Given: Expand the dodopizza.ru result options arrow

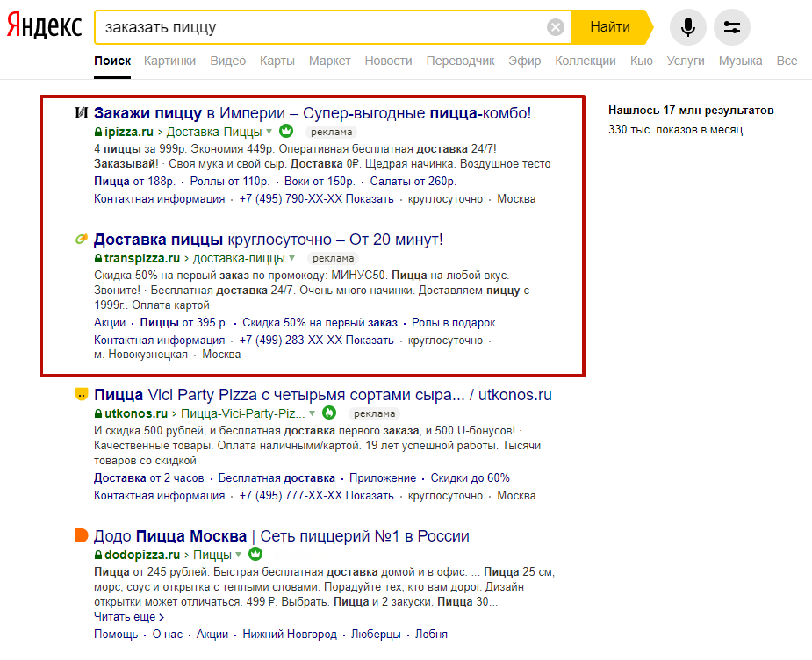Looking at the screenshot, I should pos(238,555).
